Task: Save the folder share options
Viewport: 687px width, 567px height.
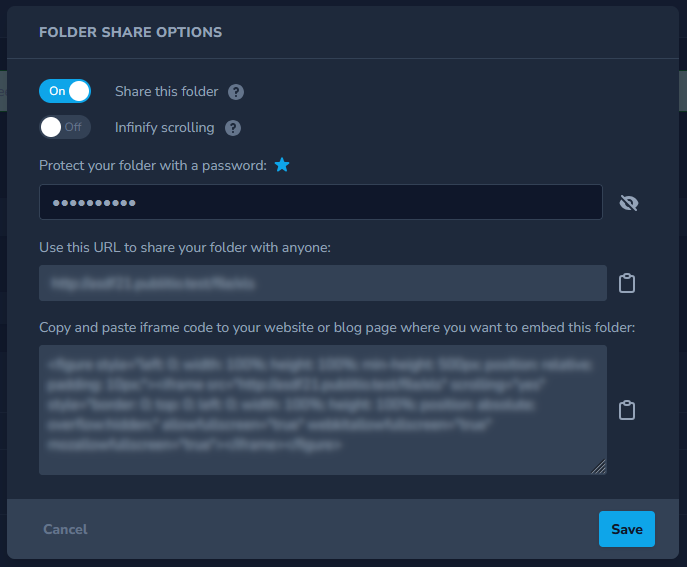Action: [627, 529]
